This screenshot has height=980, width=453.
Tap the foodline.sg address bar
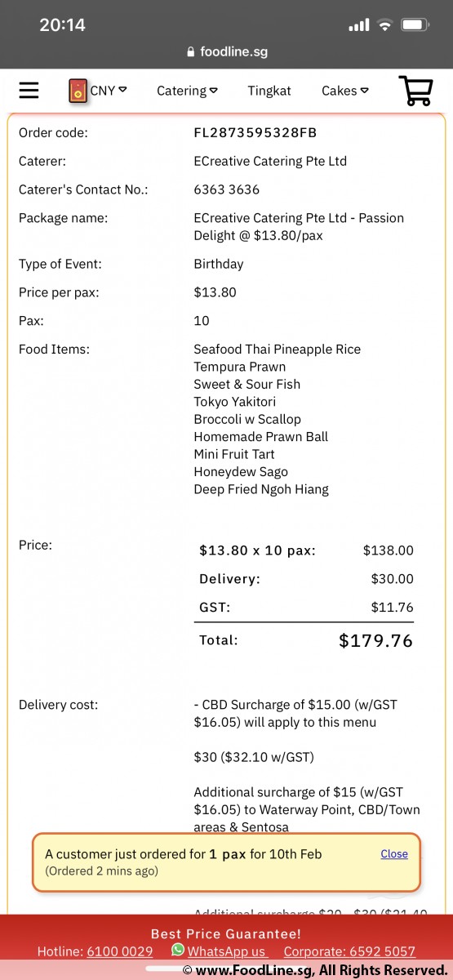pyautogui.click(x=227, y=51)
